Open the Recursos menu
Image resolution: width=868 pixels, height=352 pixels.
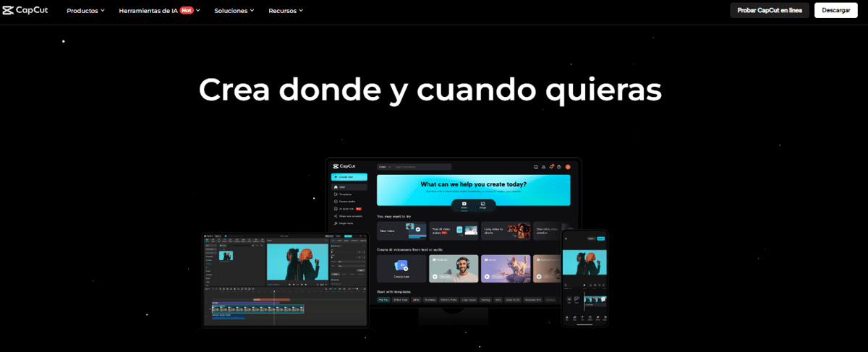[x=286, y=11]
